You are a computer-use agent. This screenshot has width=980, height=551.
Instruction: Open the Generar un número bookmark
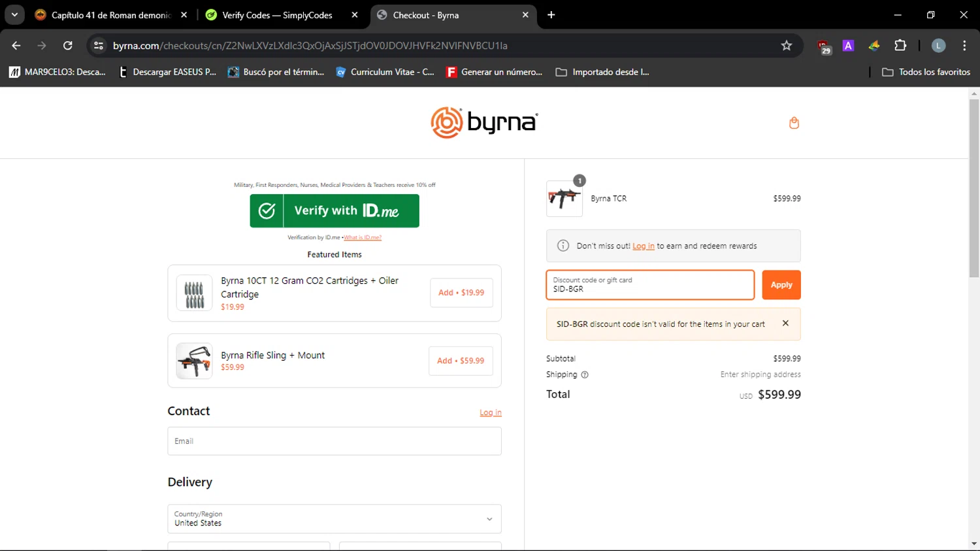click(x=494, y=72)
